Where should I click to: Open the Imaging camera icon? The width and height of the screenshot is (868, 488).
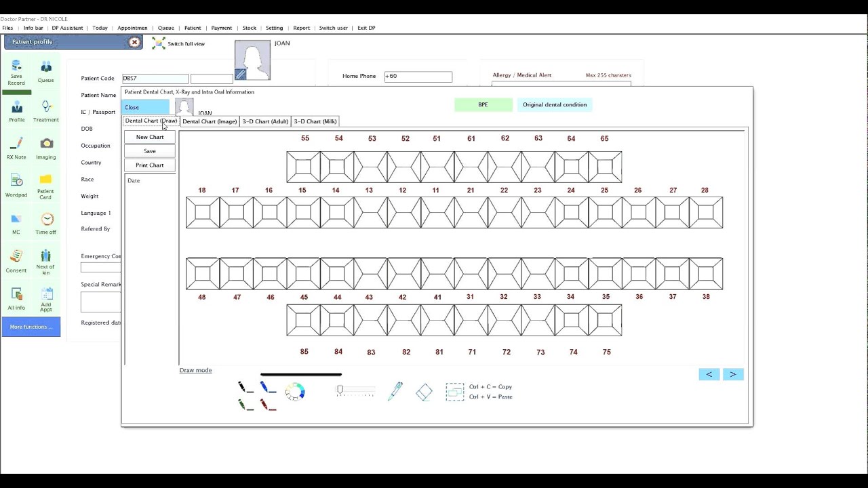click(46, 149)
